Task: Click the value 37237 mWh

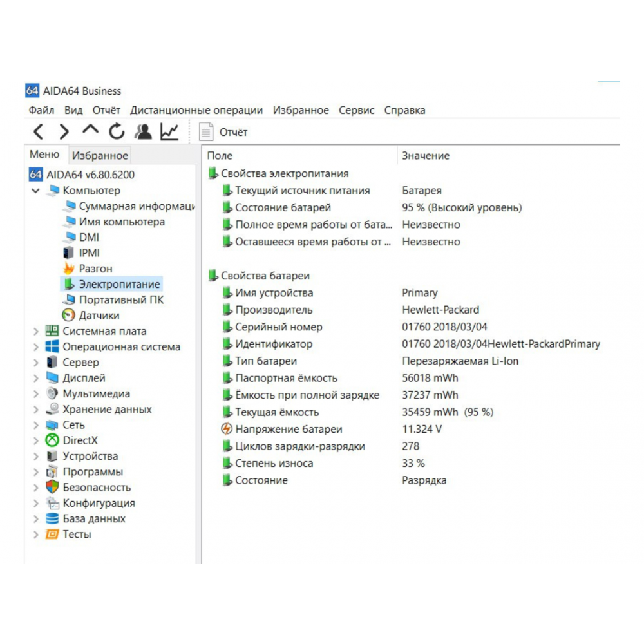Action: pyautogui.click(x=430, y=395)
